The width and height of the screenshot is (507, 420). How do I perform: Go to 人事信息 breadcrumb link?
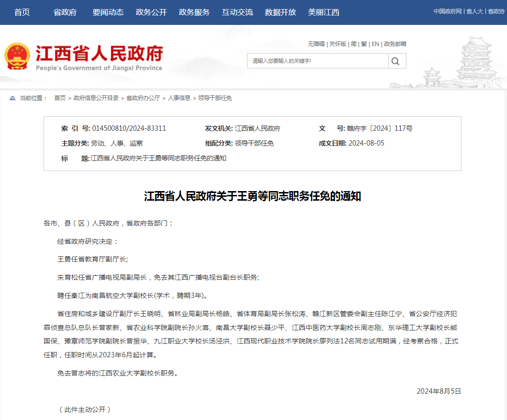pyautogui.click(x=179, y=98)
